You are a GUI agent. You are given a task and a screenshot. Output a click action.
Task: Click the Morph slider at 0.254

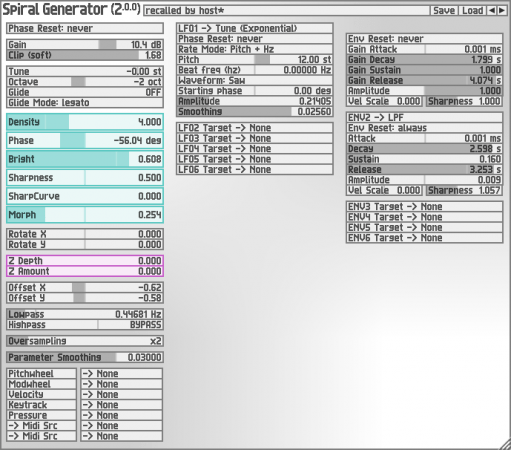point(85,215)
